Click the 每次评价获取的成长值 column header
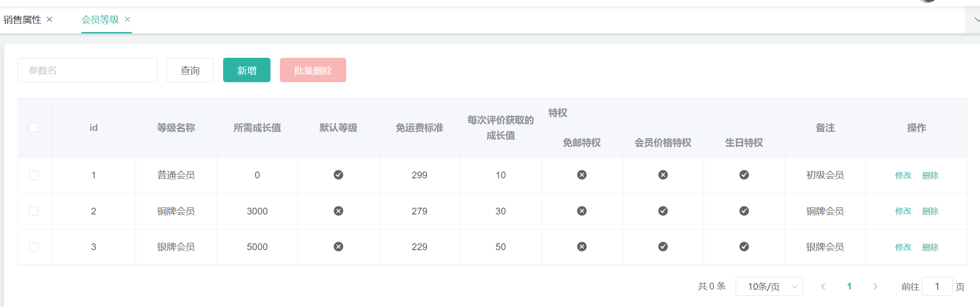Image resolution: width=980 pixels, height=307 pixels. (x=501, y=128)
